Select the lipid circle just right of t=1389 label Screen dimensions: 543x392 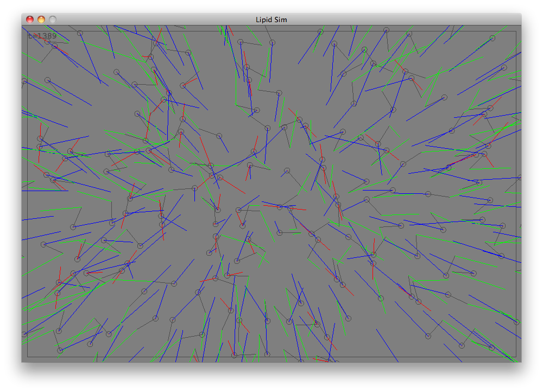[x=80, y=33]
